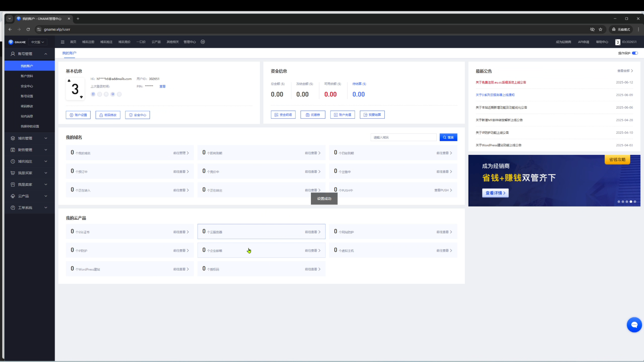Expand the 我是卖家 sidebar section chevron
The width and height of the screenshot is (644, 362).
[46, 185]
